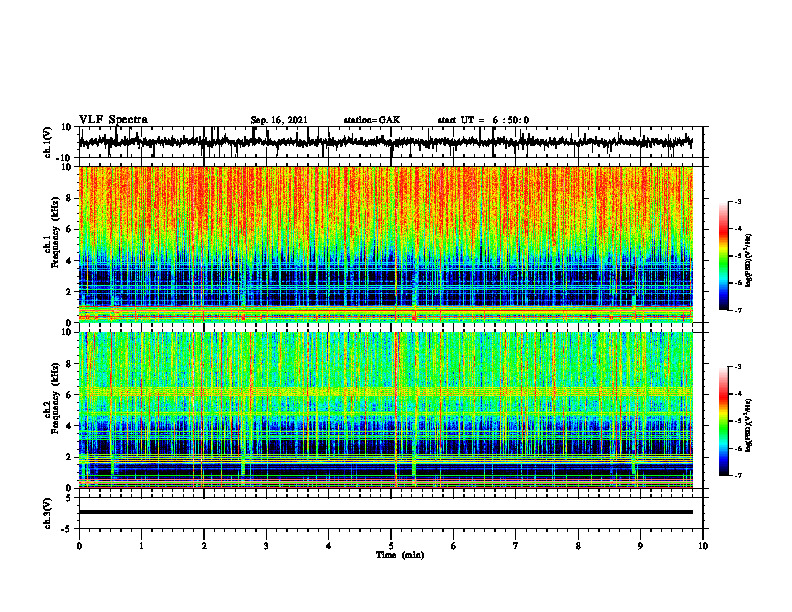
Task: Click the "-7" label on ch.2 colorbar
Action: click(738, 475)
